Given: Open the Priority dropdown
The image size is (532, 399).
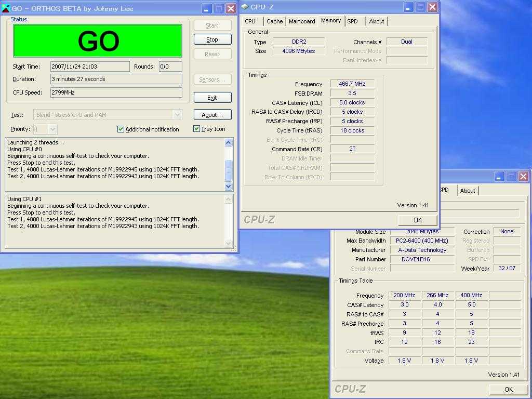Looking at the screenshot, I should coord(52,129).
